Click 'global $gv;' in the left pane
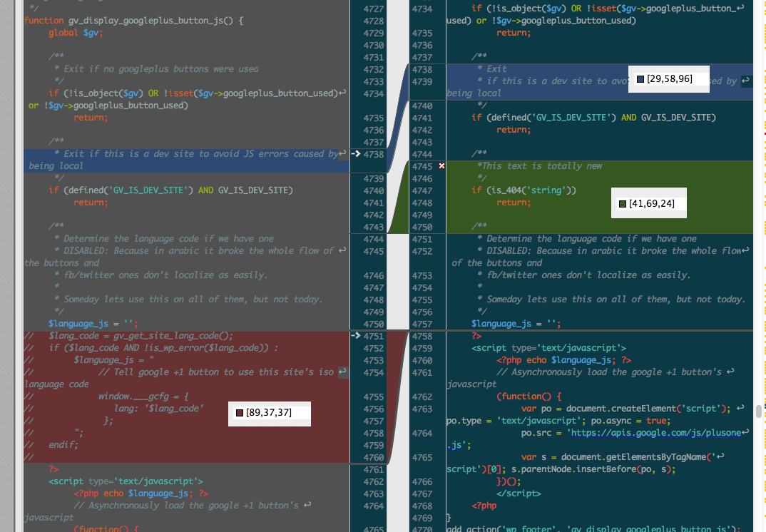 pyautogui.click(x=76, y=33)
